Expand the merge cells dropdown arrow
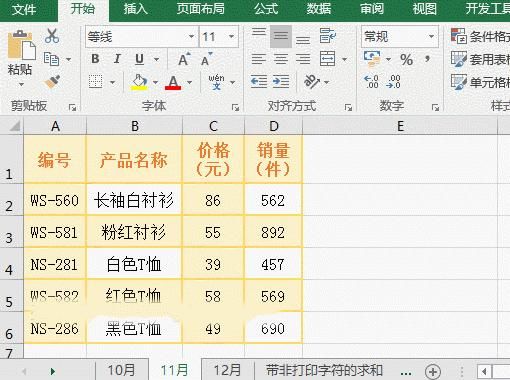The height and width of the screenshot is (380, 510). click(345, 60)
